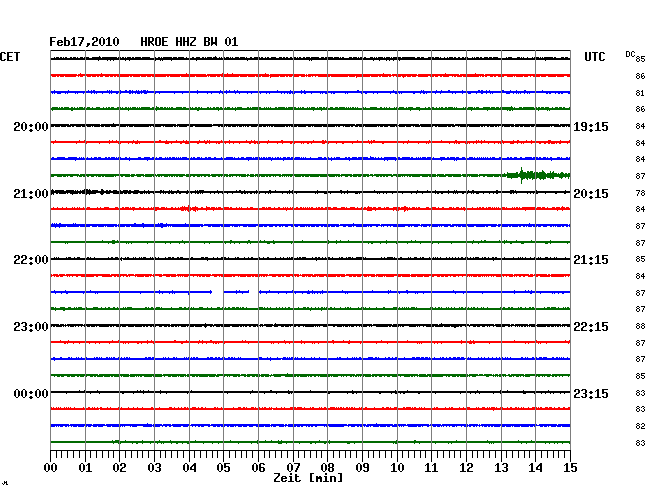650x494 pixels.
Task: Click minute label 04 on time axis
Action: [189, 468]
